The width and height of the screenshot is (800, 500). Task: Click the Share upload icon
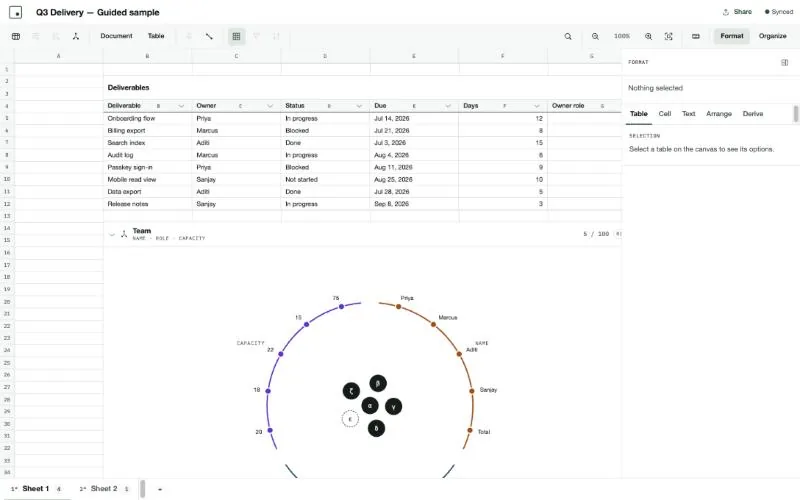(726, 12)
